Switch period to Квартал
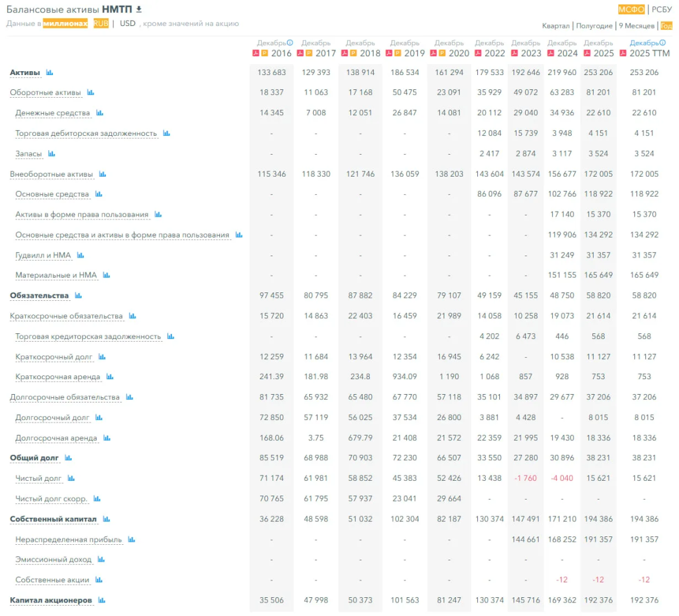This screenshot has width=679, height=616. pyautogui.click(x=555, y=26)
